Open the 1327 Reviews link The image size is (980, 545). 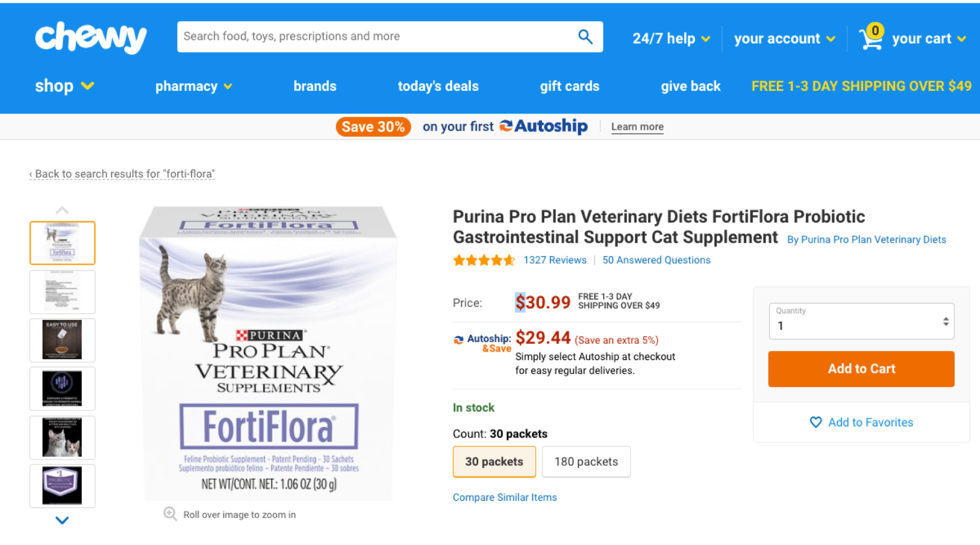click(555, 260)
